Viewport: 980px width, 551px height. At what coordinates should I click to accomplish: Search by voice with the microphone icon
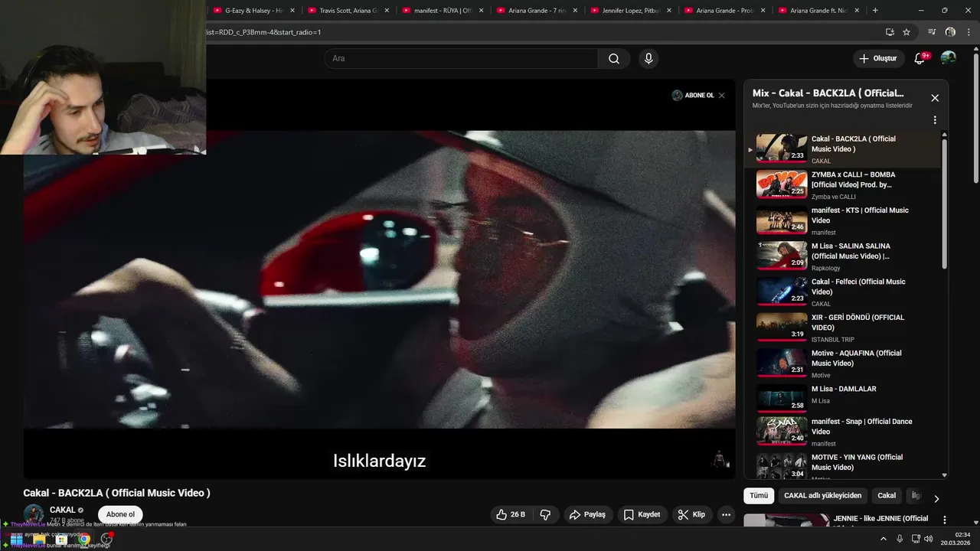point(648,59)
